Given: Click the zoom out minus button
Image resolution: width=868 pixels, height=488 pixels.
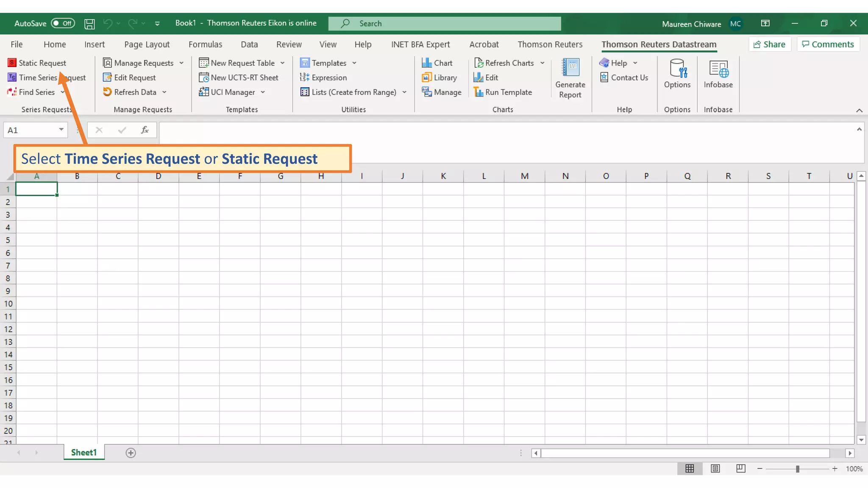Looking at the screenshot, I should [760, 469].
